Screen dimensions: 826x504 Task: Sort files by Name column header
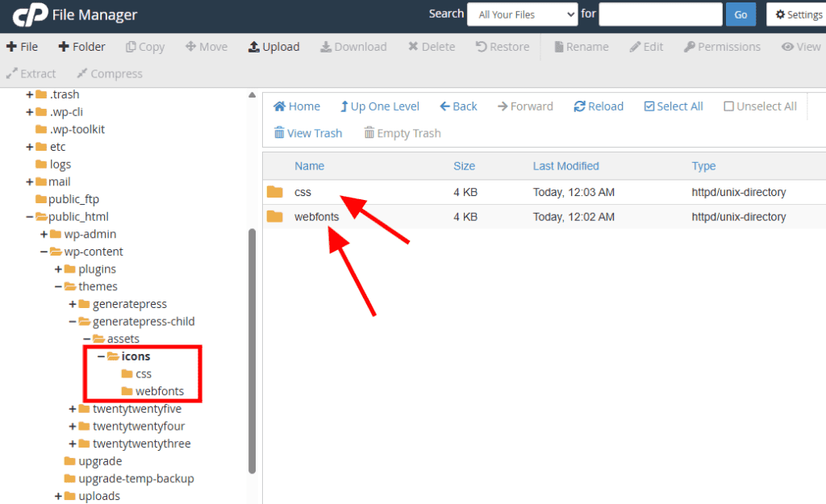click(309, 166)
